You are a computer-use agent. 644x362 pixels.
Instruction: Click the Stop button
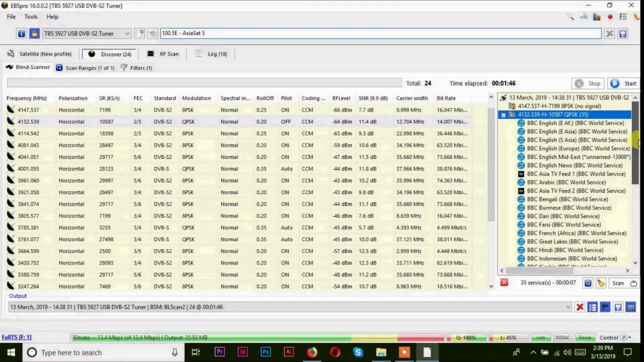pos(589,83)
